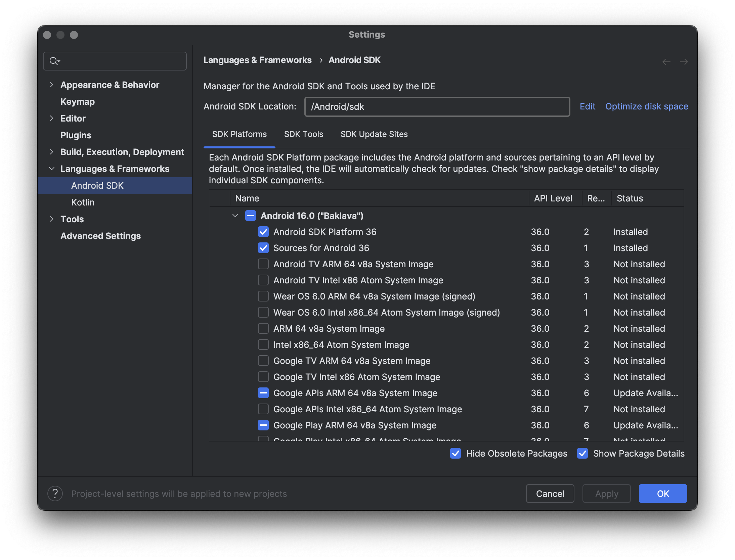
Task: Switch to the SDK Tools tab
Action: 303,134
